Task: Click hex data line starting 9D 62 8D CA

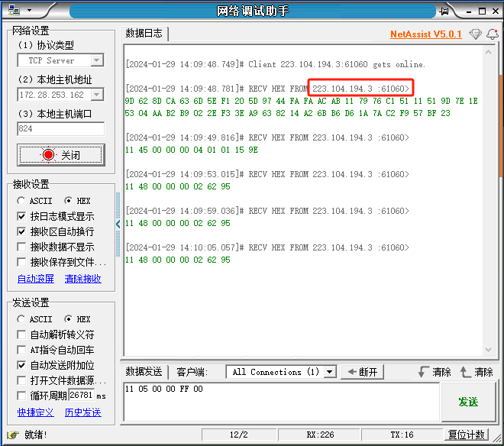Action: pos(301,101)
